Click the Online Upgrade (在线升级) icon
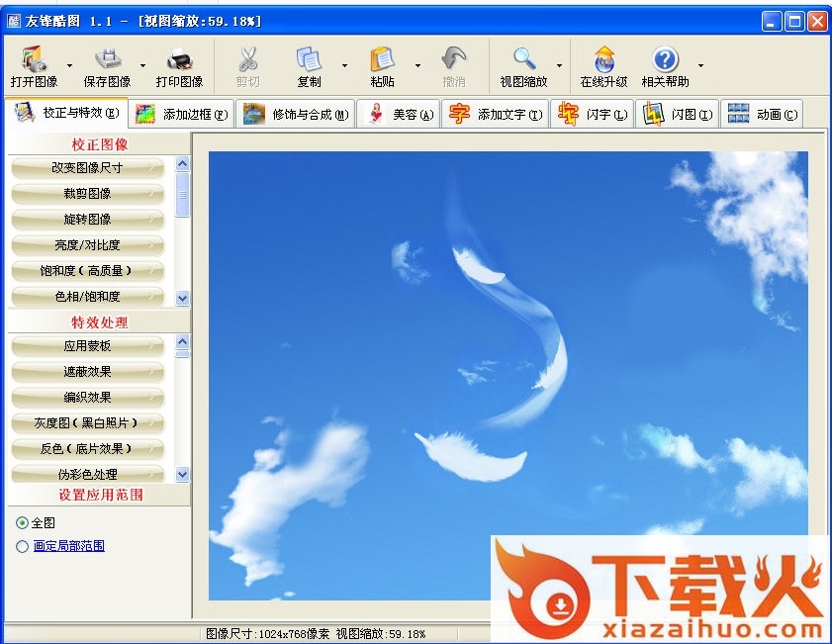This screenshot has width=832, height=644. [x=603, y=59]
